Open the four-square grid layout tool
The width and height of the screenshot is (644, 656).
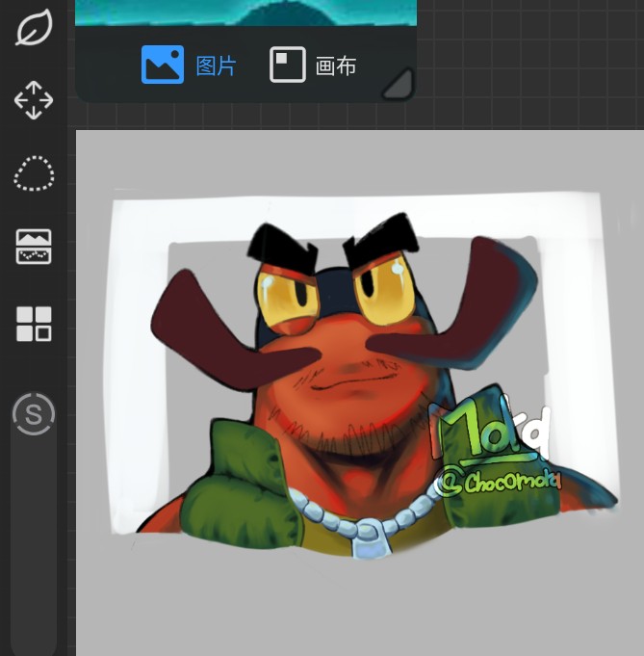pos(34,324)
